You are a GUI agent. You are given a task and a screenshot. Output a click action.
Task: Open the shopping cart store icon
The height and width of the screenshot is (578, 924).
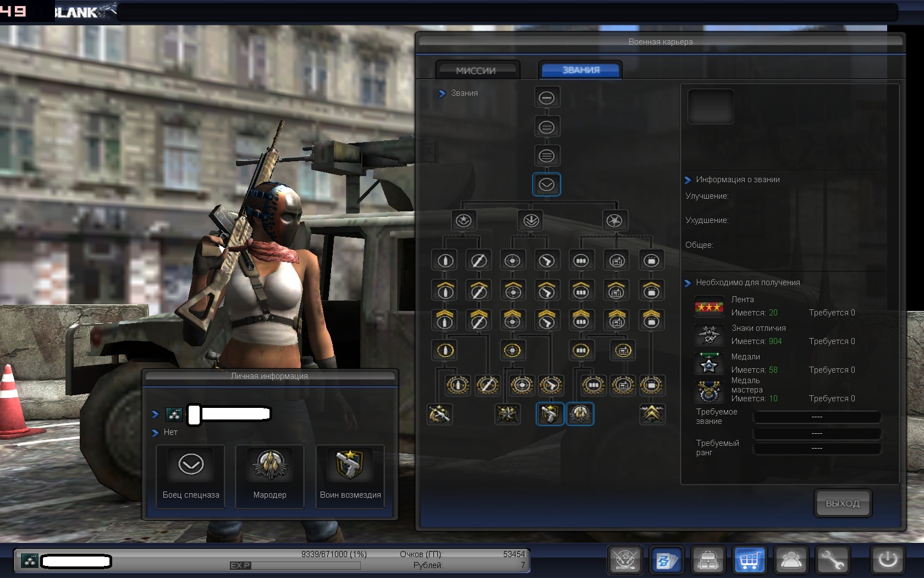[749, 560]
